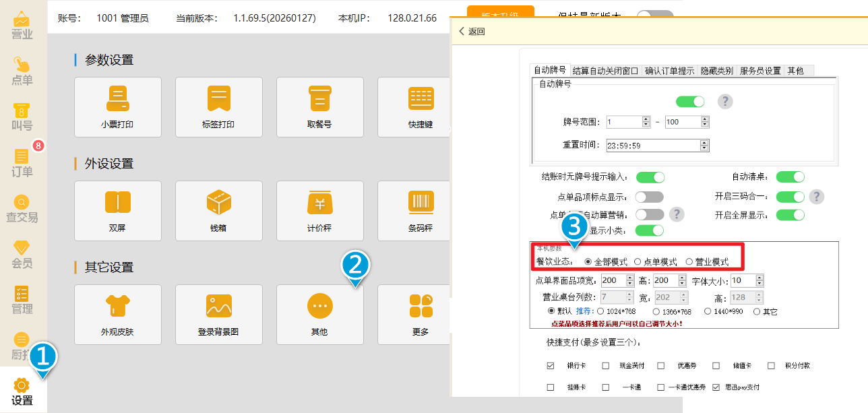
Task: Click the 返回 back button
Action: coord(471,32)
